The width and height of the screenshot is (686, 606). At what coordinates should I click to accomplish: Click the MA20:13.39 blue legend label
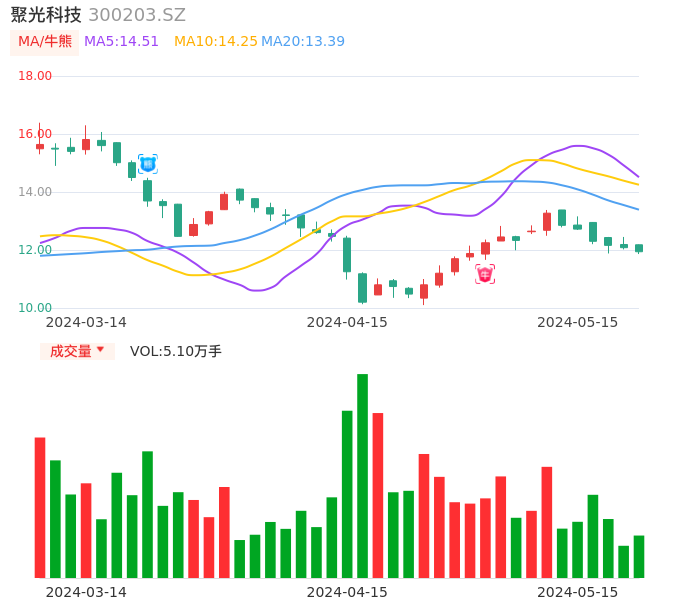tap(303, 42)
